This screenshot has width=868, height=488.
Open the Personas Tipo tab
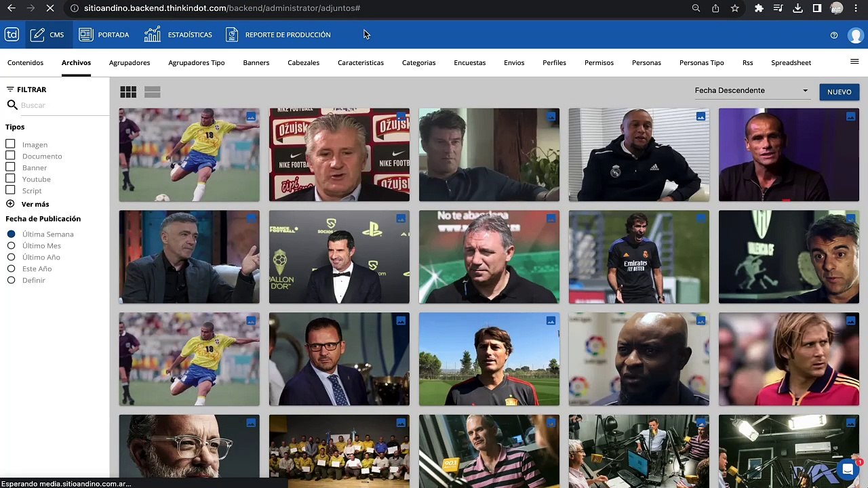(702, 62)
